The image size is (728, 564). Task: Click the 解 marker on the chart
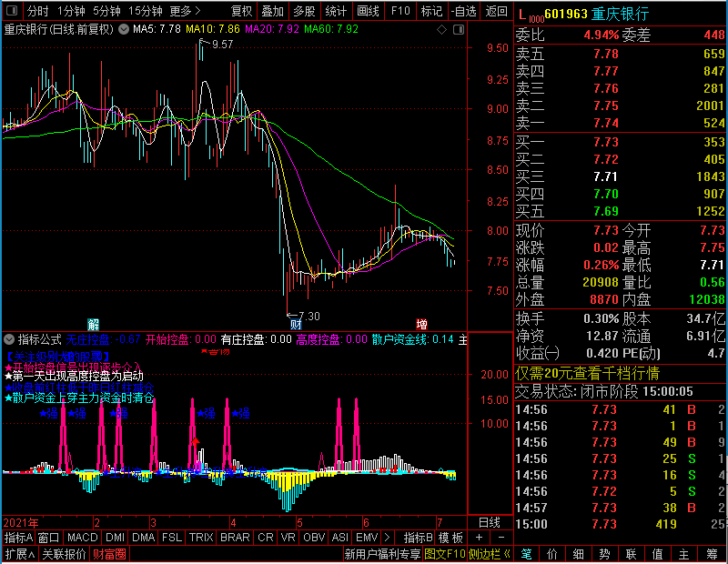pos(93,324)
